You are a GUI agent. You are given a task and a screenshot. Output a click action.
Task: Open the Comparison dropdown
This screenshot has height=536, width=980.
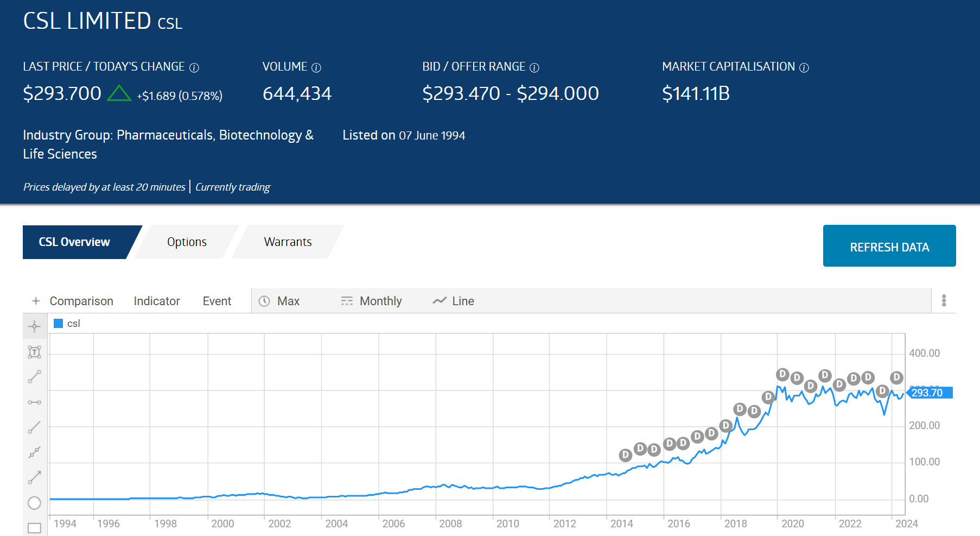pyautogui.click(x=81, y=301)
